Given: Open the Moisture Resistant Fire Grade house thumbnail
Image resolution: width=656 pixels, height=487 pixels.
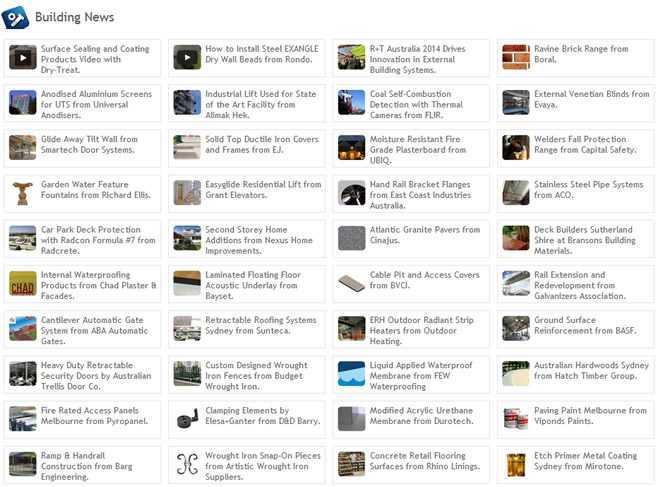Looking at the screenshot, I should pos(351,148).
